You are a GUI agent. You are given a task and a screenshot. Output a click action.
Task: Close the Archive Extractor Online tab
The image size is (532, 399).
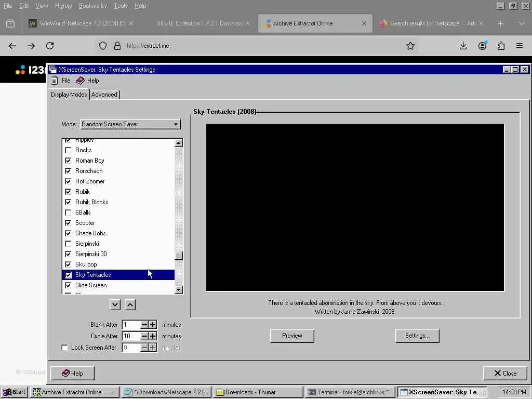pyautogui.click(x=364, y=23)
